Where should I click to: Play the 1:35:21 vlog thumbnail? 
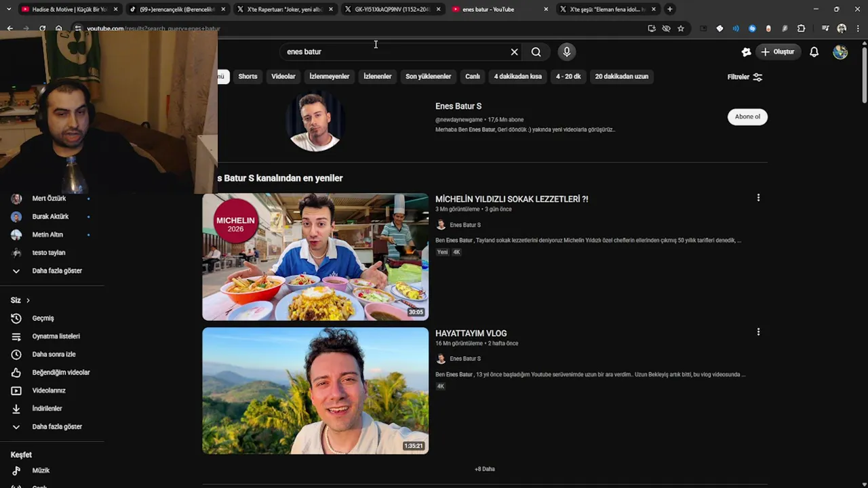coord(315,391)
